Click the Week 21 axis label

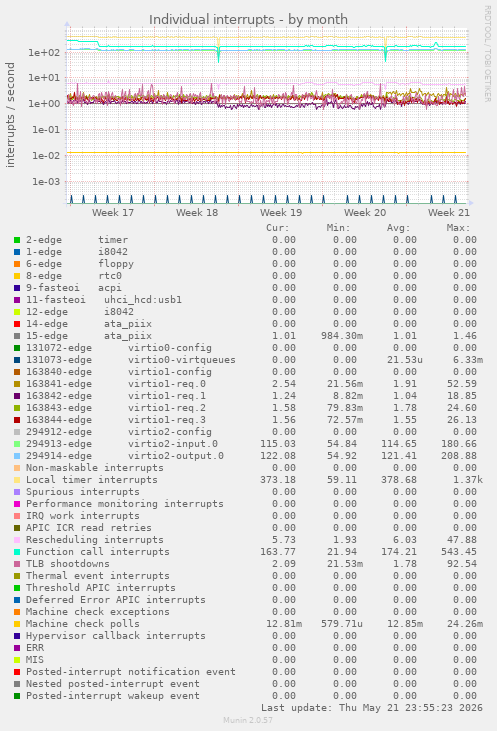(x=449, y=213)
